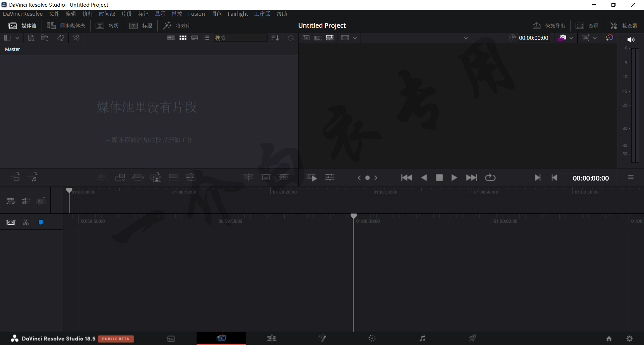Show the 标题 titles panel
This screenshot has width=644, height=345.
coord(141,26)
